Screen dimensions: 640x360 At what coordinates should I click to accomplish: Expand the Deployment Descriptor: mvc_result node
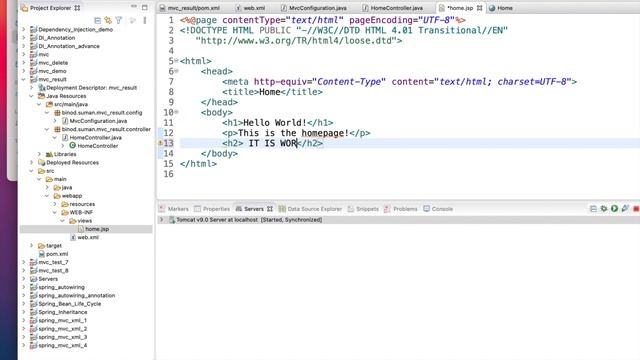(x=31, y=87)
